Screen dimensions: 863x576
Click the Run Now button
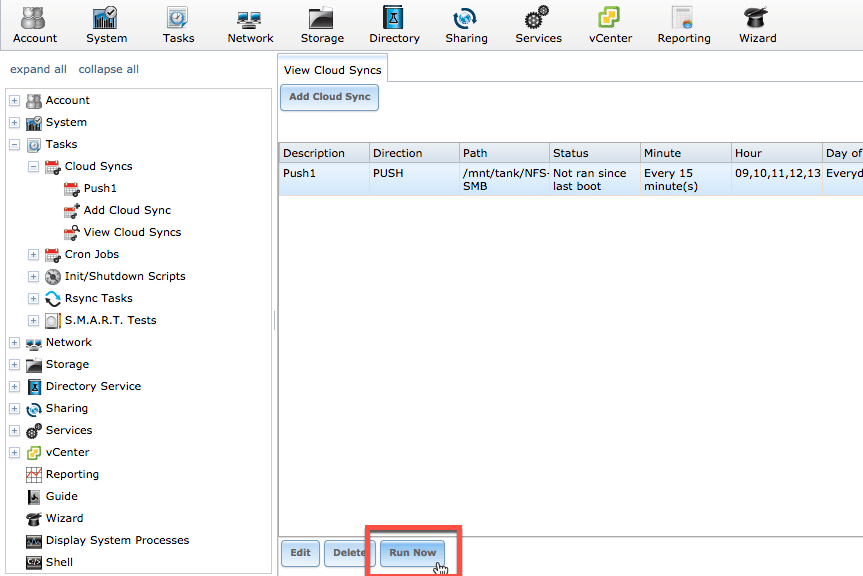413,553
